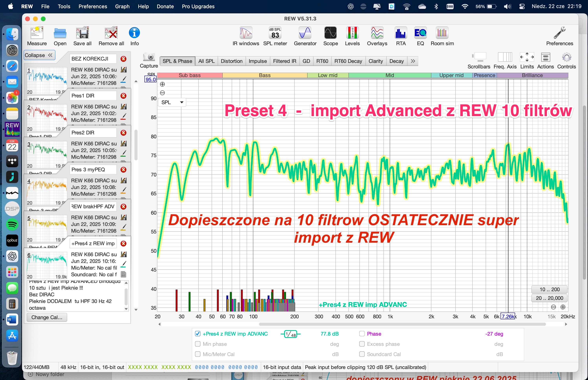The image size is (588, 380).
Task: Open the Graph menu
Action: (122, 6)
